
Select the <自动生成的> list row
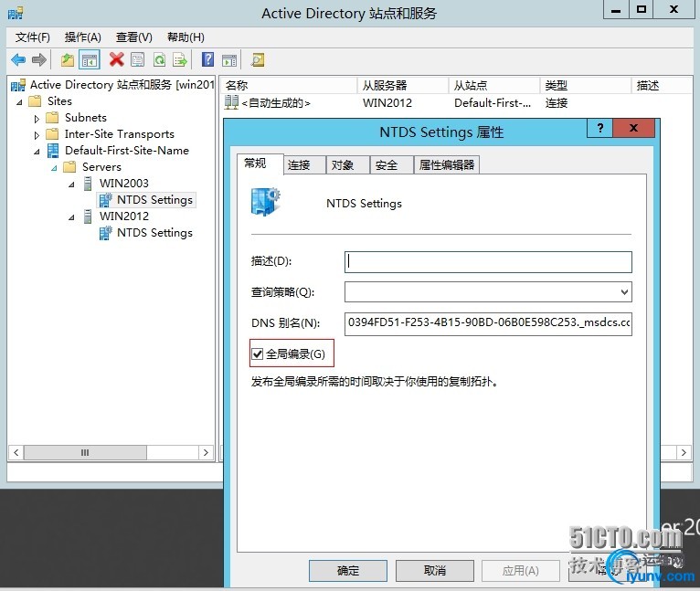[458, 103]
